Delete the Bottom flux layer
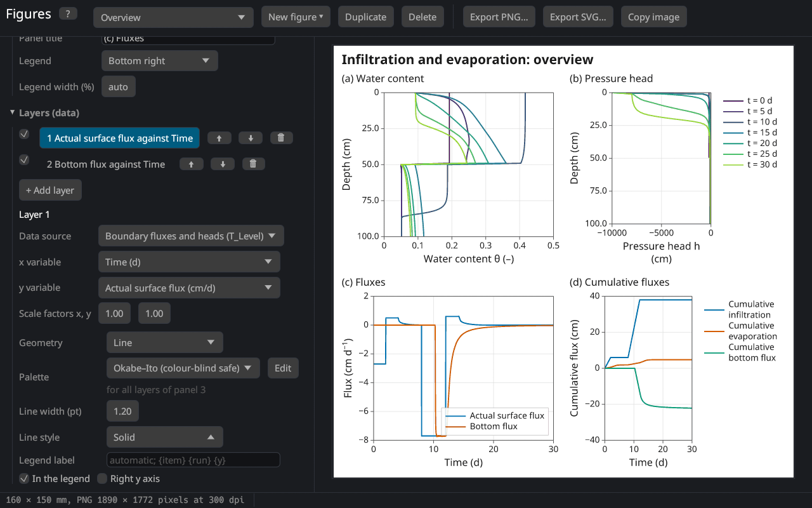Screen dimensions: 812x508 tap(253, 164)
